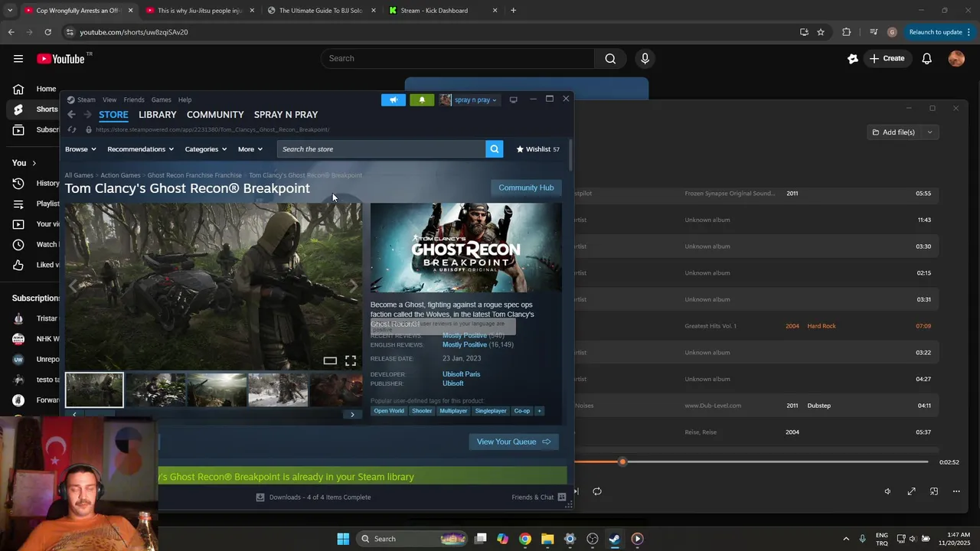Image resolution: width=980 pixels, height=551 pixels.
Task: Click Relaunch to update Chrome button
Action: pos(939,32)
